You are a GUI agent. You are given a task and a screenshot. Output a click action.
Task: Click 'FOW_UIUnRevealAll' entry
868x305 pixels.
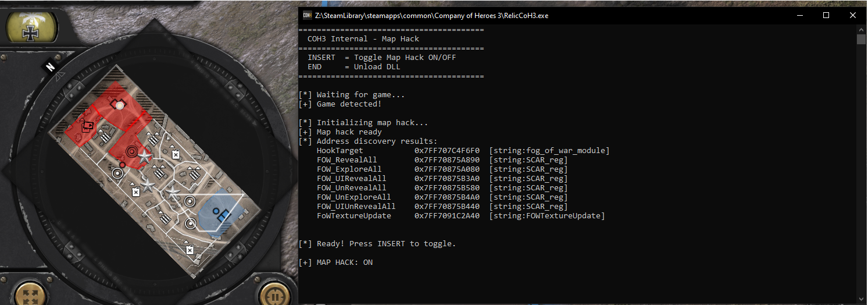pos(356,207)
